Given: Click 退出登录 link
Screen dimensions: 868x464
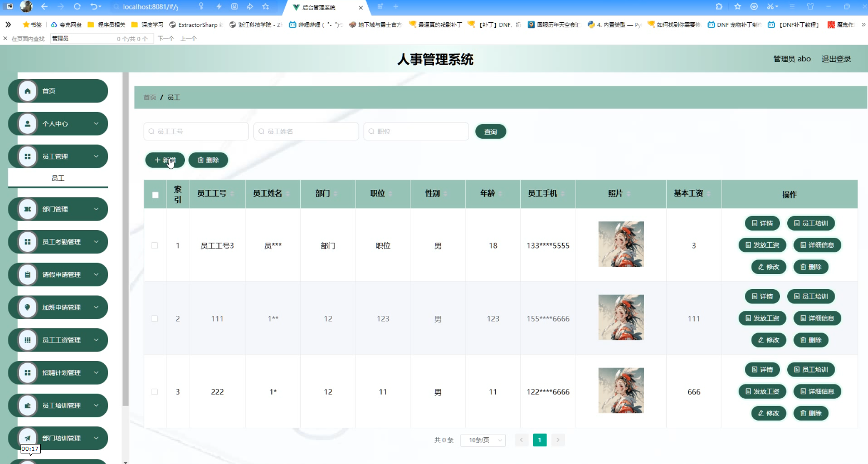Looking at the screenshot, I should tap(836, 59).
